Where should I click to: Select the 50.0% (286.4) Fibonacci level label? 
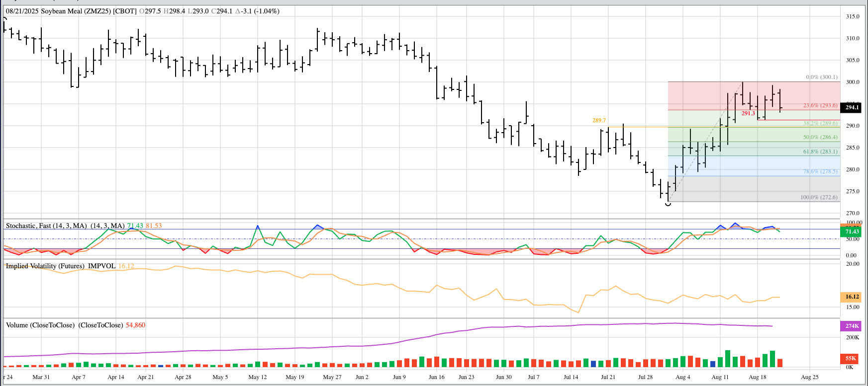tap(820, 137)
